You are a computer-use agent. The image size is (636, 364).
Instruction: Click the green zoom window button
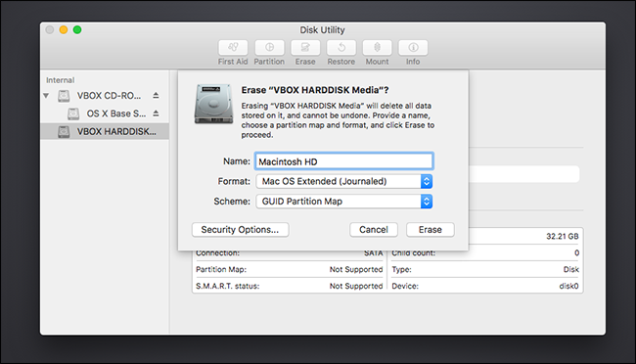coord(77,29)
